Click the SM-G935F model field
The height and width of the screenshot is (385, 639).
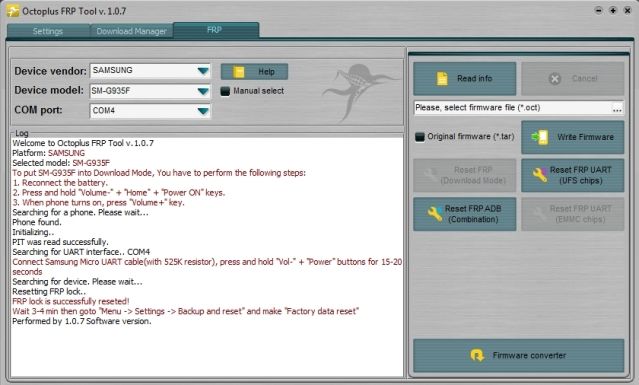click(x=150, y=91)
